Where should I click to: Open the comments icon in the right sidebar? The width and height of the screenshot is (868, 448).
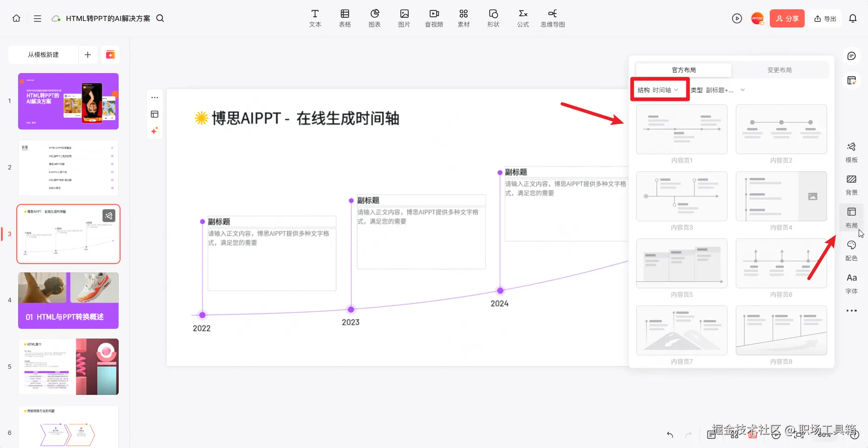point(851,56)
